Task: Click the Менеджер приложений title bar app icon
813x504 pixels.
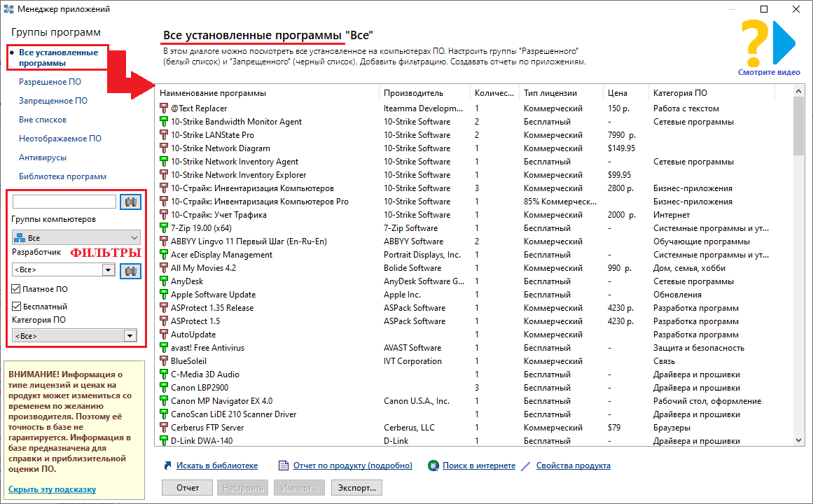Action: [x=8, y=9]
